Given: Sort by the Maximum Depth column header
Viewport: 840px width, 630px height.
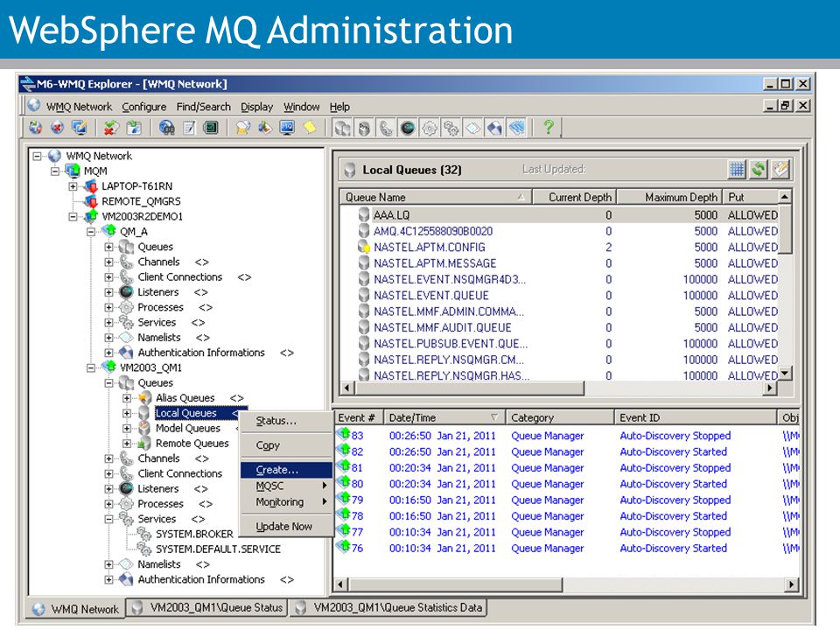Looking at the screenshot, I should pyautogui.click(x=670, y=197).
